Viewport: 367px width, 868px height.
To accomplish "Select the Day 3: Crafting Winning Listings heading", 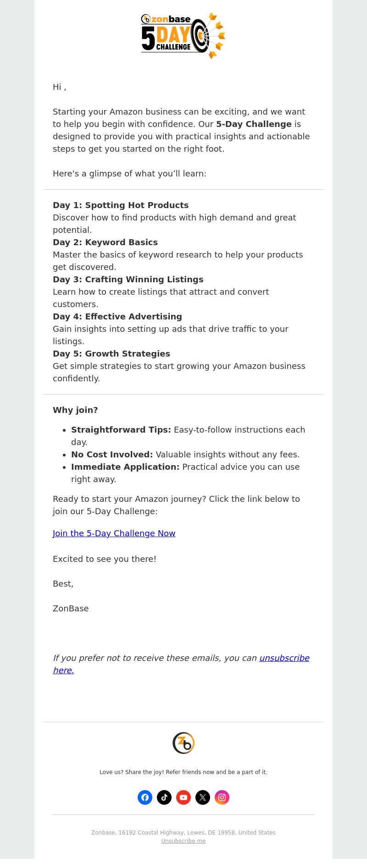I will 128,280.
